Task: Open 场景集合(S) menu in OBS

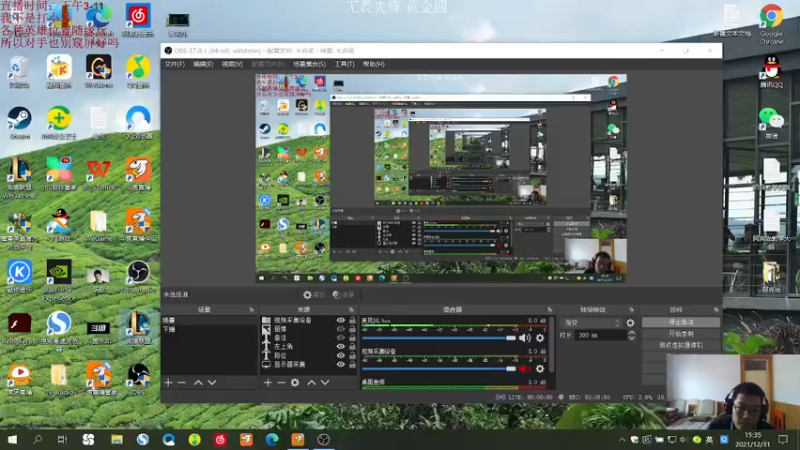Action: pyautogui.click(x=309, y=64)
